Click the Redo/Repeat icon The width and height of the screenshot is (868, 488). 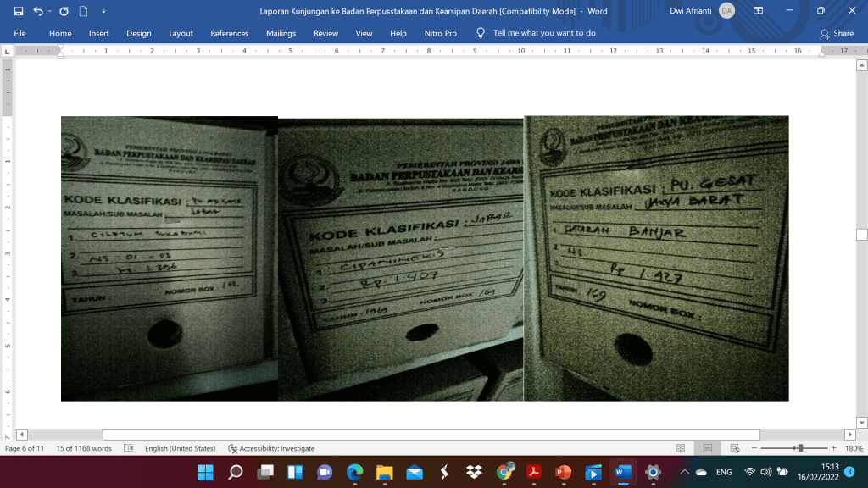[64, 11]
